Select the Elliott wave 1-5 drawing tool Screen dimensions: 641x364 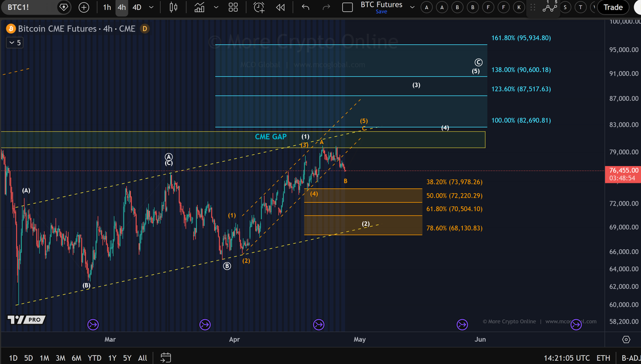[549, 7]
